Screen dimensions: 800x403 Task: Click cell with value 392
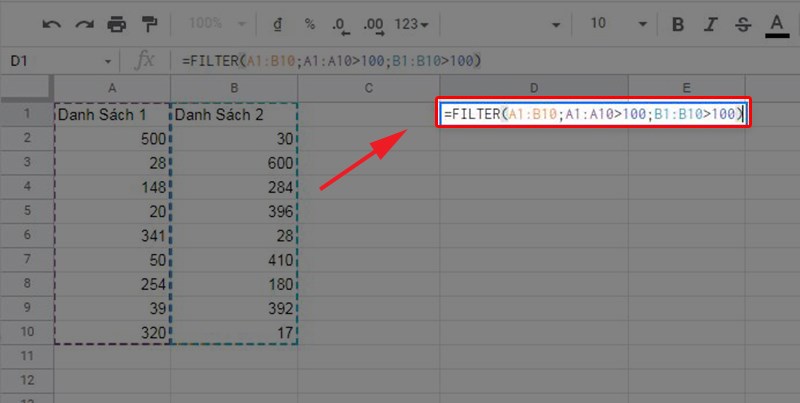(x=234, y=308)
